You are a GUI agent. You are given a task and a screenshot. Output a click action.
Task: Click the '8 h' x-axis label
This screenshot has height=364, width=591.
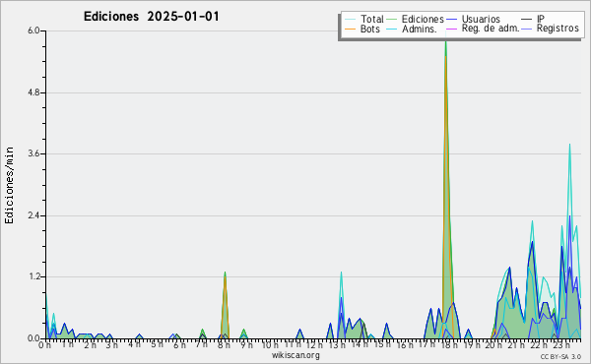[x=224, y=345]
